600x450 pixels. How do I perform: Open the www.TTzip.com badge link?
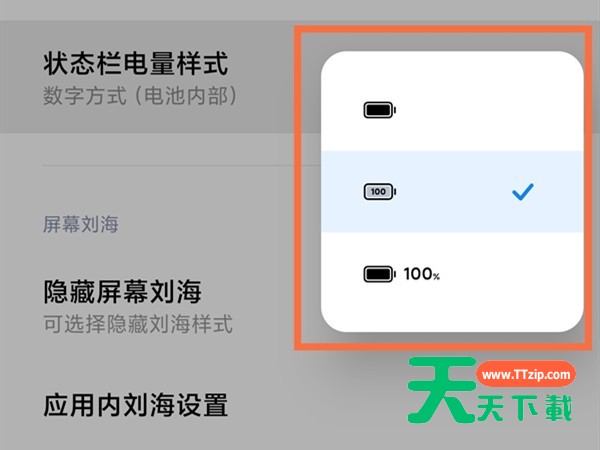tap(526, 375)
